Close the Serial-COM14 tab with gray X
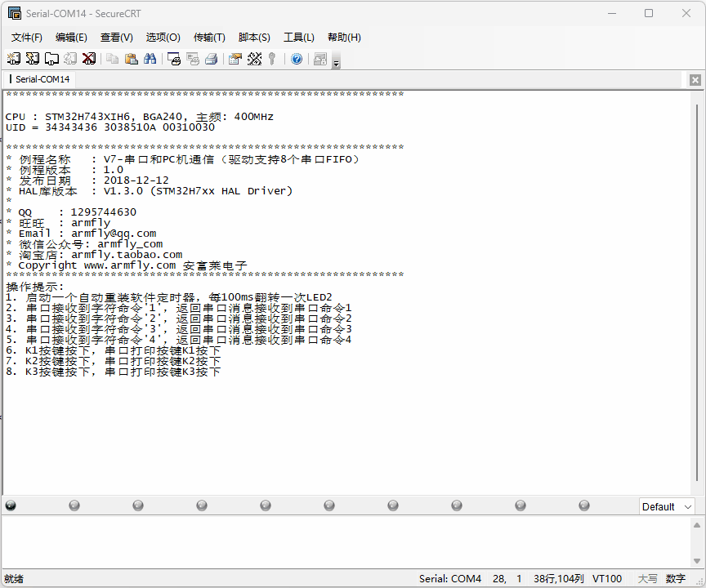The image size is (706, 588). 695,80
